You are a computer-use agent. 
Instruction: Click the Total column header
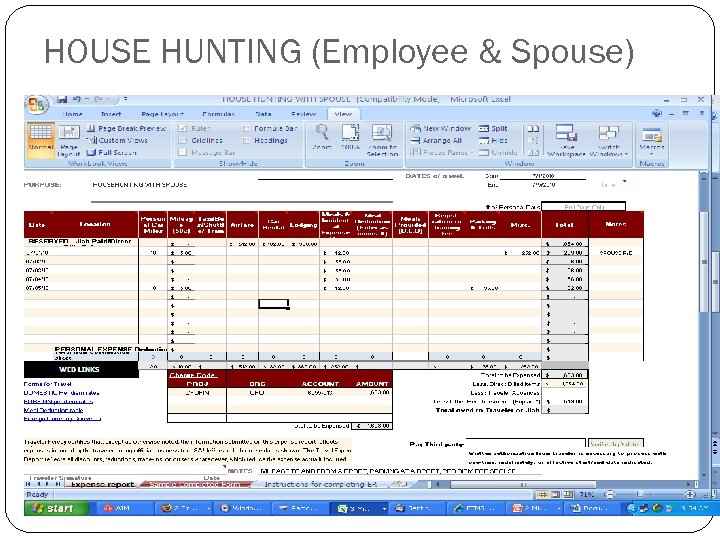click(x=565, y=225)
